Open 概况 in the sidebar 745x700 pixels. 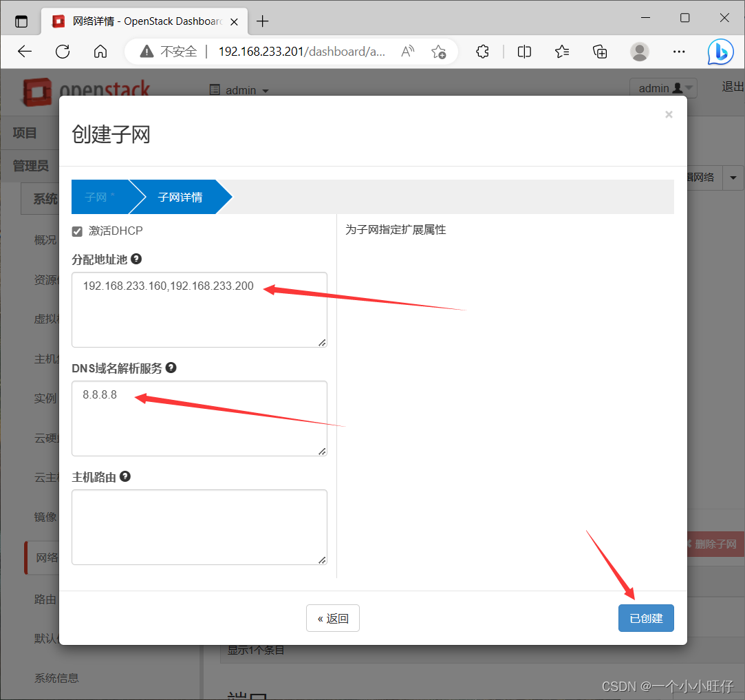click(45, 240)
